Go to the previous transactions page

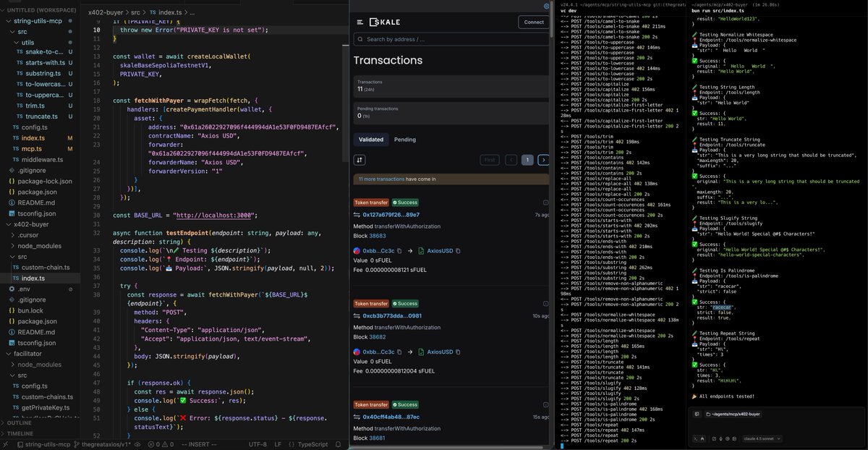[511, 160]
